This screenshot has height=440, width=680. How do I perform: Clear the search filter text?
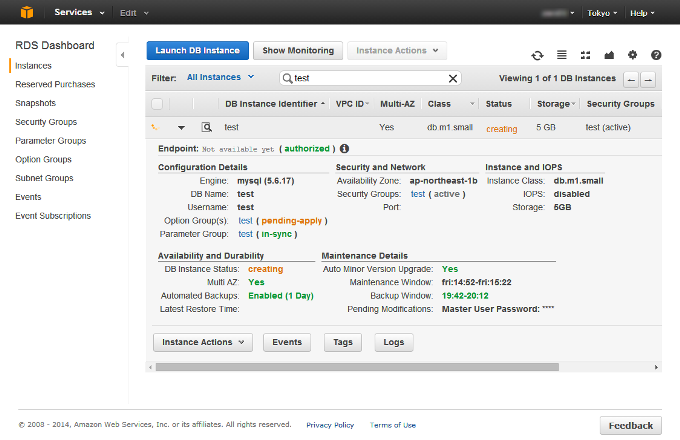click(453, 78)
